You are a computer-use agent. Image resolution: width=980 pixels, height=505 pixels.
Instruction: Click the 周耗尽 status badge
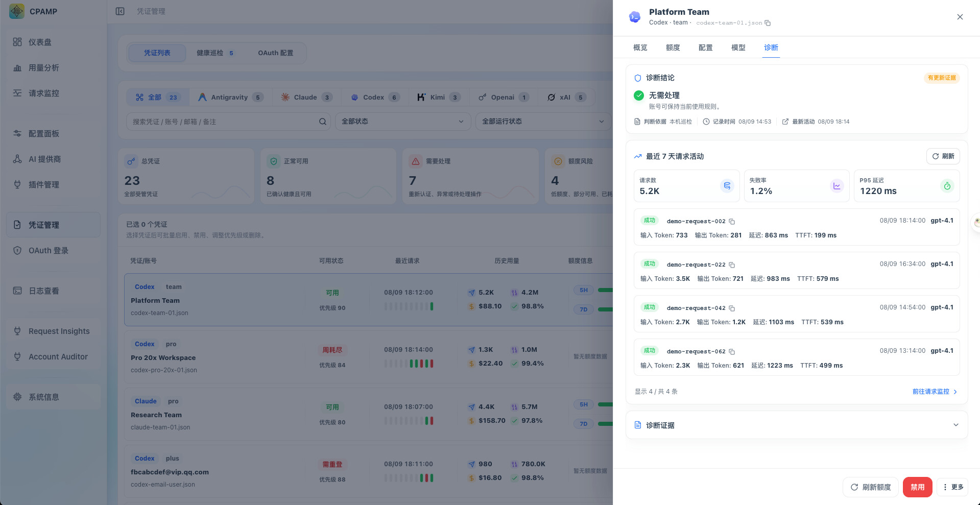click(x=332, y=350)
